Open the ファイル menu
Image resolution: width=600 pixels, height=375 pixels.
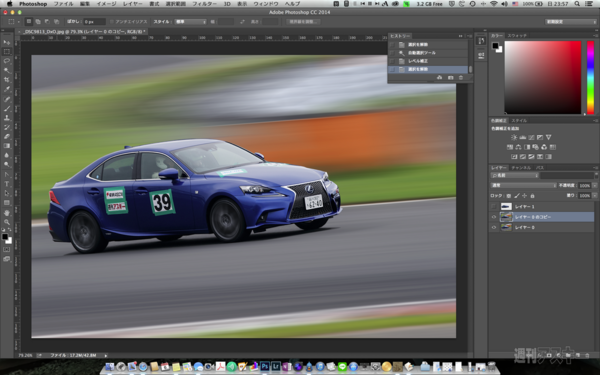pos(64,4)
